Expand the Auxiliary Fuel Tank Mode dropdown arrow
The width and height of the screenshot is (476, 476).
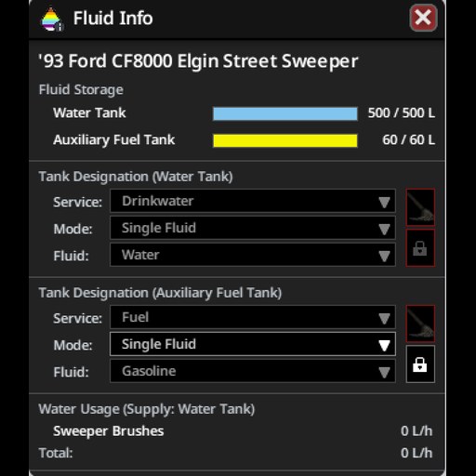click(x=384, y=345)
